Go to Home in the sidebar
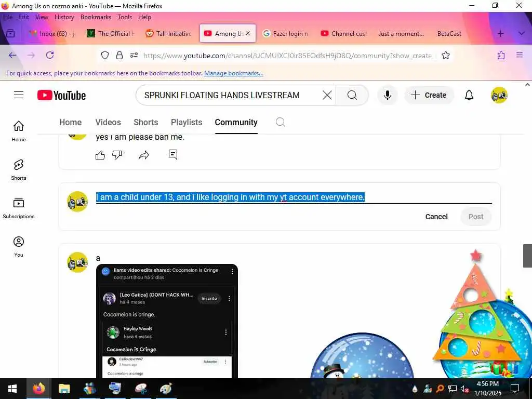 click(19, 131)
